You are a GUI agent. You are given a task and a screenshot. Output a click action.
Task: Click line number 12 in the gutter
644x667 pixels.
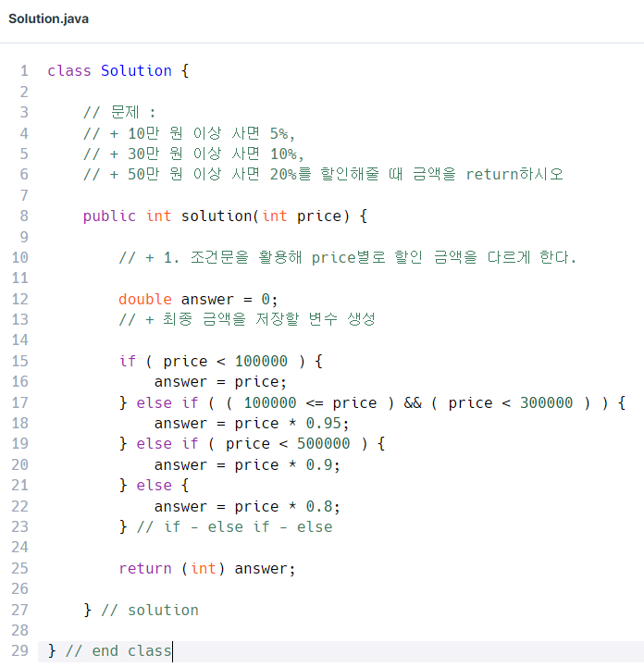tap(20, 299)
